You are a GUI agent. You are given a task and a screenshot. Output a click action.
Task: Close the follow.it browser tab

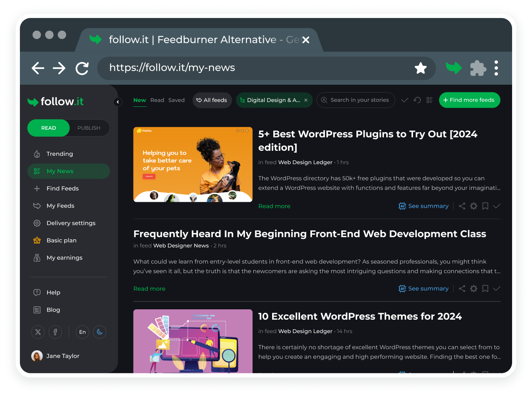(x=306, y=40)
